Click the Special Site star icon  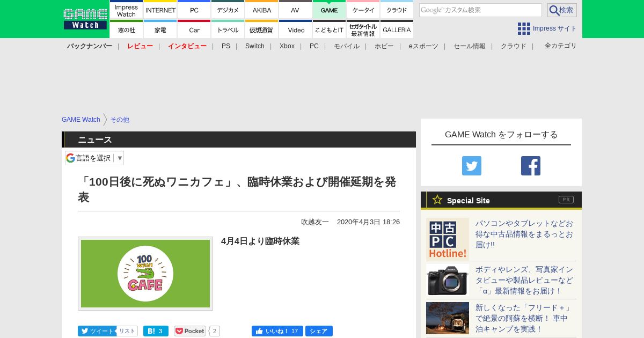tap(437, 200)
